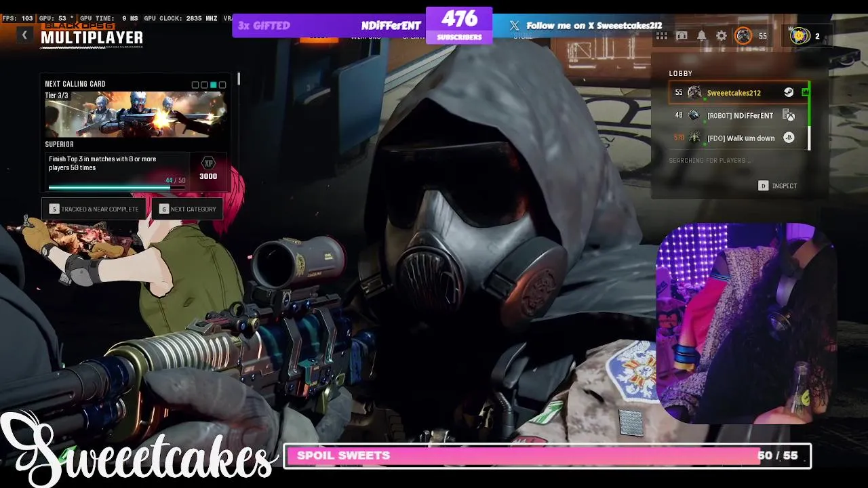The width and height of the screenshot is (868, 488).
Task: Click the SUPERIOR card name label
Action: pos(60,144)
